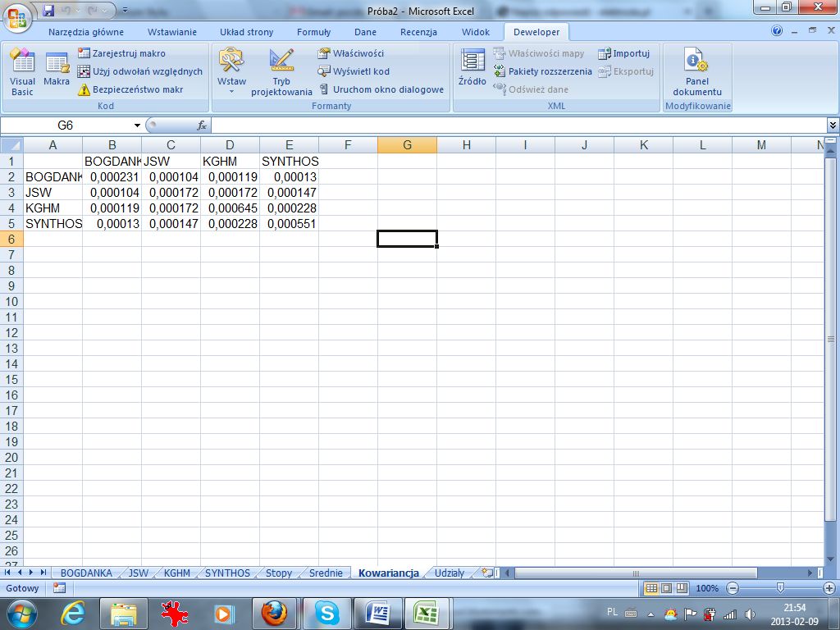The width and height of the screenshot is (840, 630).
Task: Switch to Wstawianie tab
Action: [x=172, y=32]
